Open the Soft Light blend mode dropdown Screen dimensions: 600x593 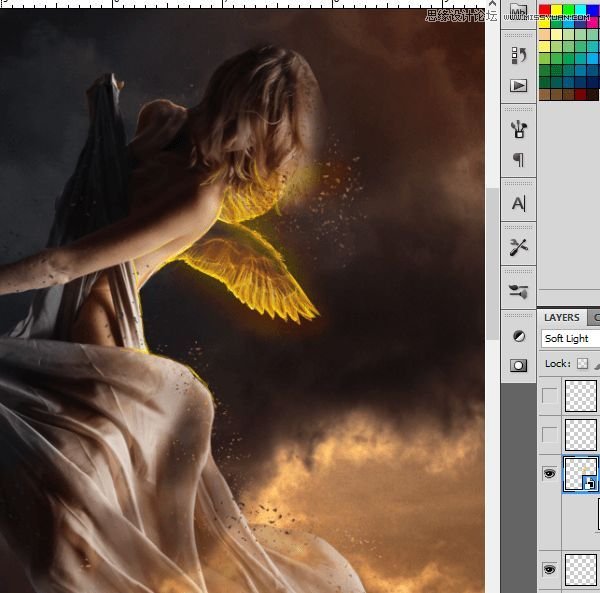570,339
